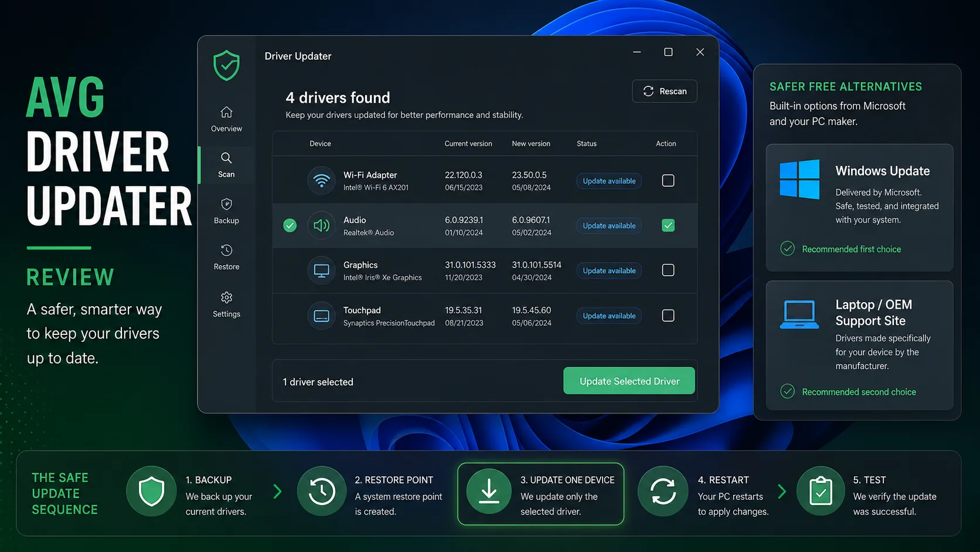Click Update available for Touchpad

609,316
